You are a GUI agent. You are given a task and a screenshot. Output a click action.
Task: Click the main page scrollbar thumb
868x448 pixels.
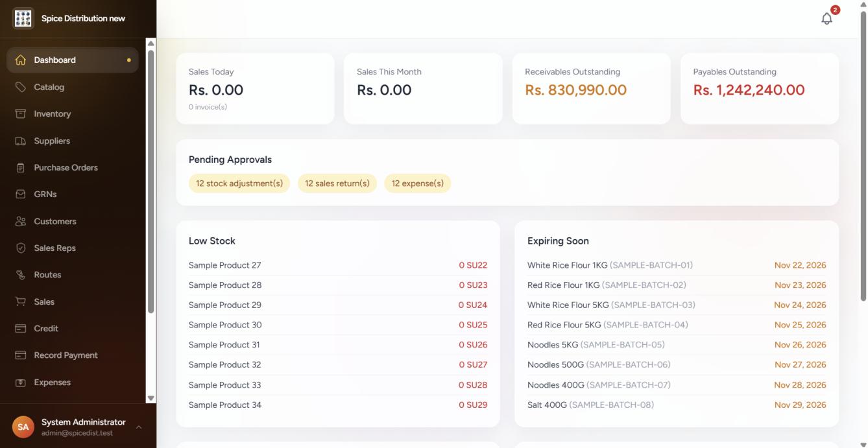pos(863,156)
